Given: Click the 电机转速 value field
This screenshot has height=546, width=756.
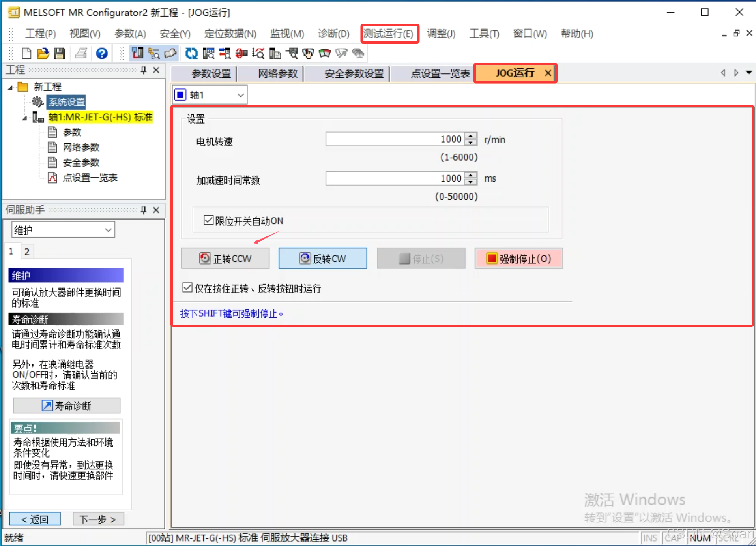Looking at the screenshot, I should click(x=395, y=139).
